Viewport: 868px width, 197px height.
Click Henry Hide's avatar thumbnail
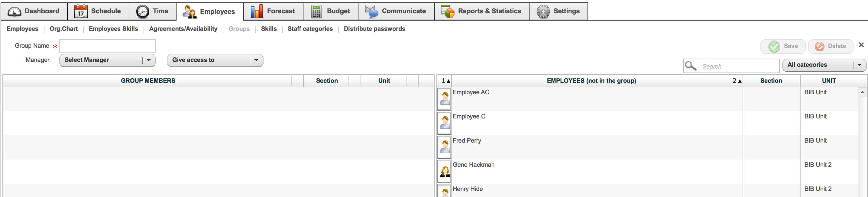[444, 191]
